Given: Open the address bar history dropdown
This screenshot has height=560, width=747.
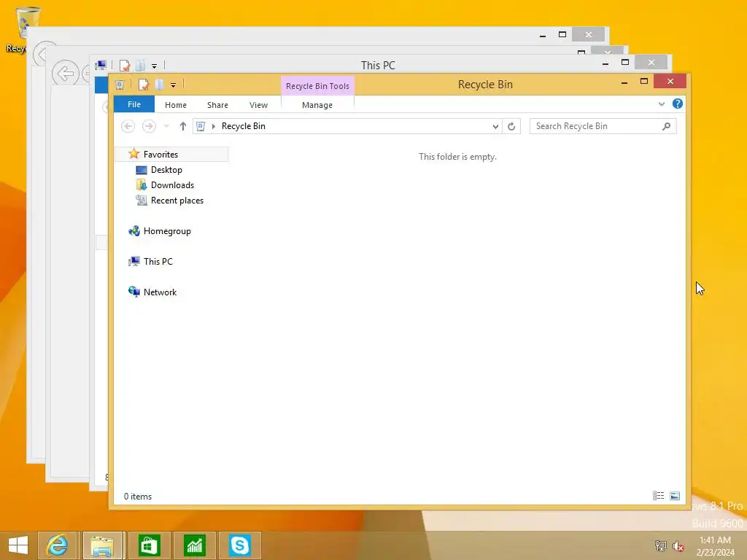Looking at the screenshot, I should point(495,126).
